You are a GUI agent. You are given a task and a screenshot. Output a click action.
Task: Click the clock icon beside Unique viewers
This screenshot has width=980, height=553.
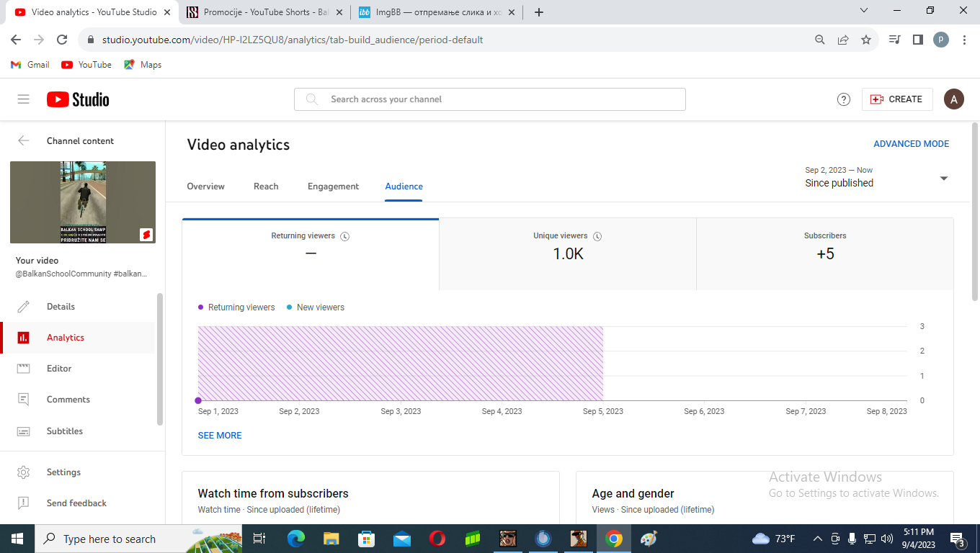pyautogui.click(x=597, y=236)
